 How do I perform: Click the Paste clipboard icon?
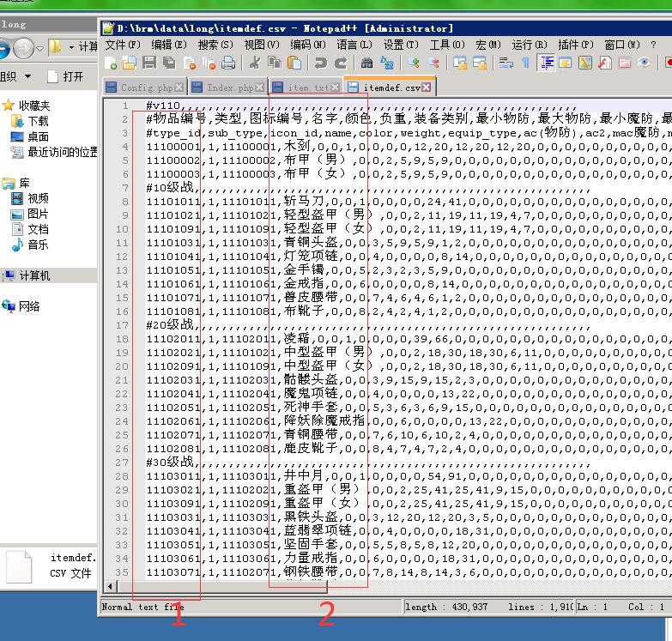[x=294, y=63]
